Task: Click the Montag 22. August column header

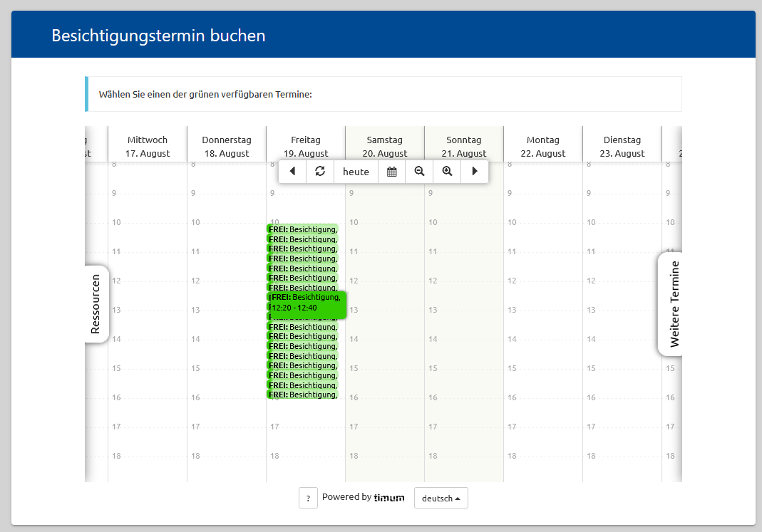Action: (543, 146)
